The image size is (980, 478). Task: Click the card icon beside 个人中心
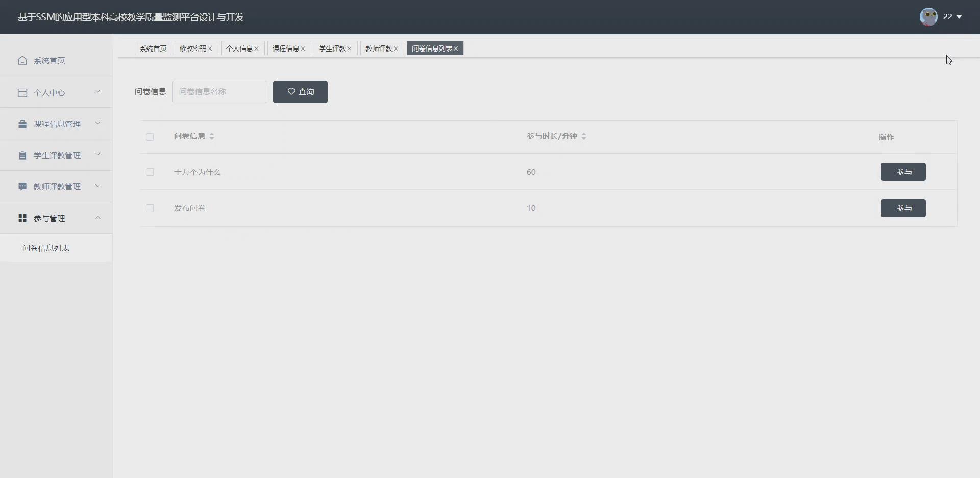click(x=22, y=92)
